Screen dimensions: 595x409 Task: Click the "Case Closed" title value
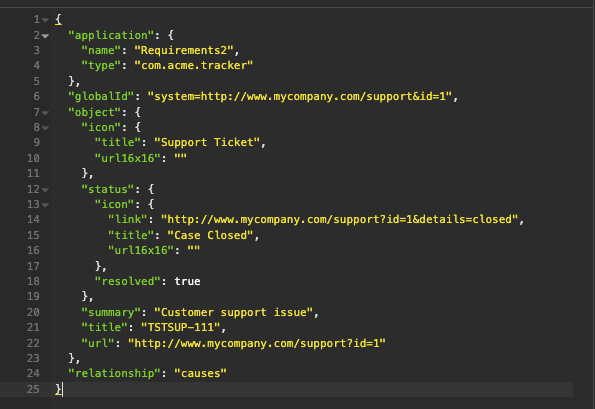pyautogui.click(x=210, y=235)
